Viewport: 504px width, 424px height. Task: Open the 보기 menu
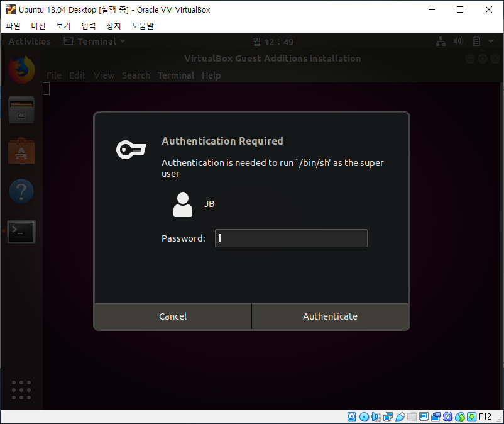click(x=63, y=26)
